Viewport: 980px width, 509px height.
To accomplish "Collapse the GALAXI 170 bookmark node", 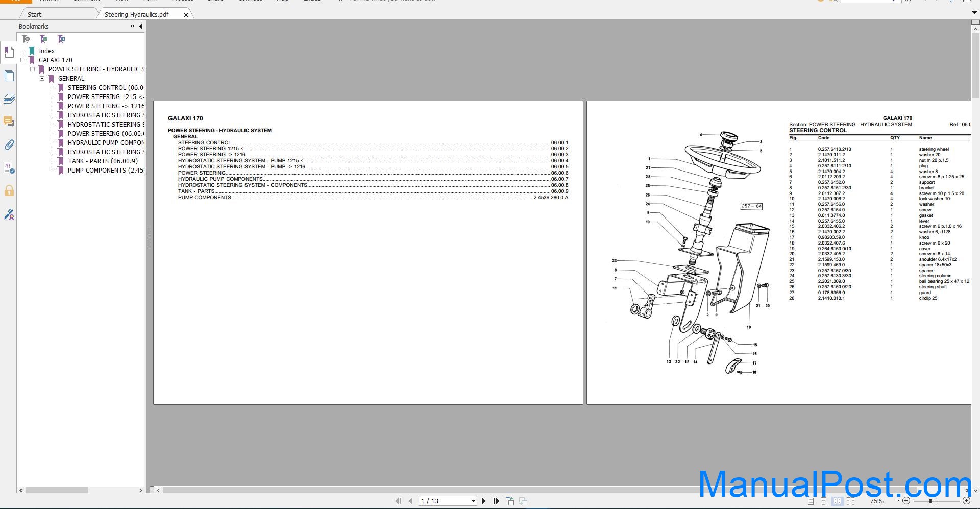I will tap(23, 60).
